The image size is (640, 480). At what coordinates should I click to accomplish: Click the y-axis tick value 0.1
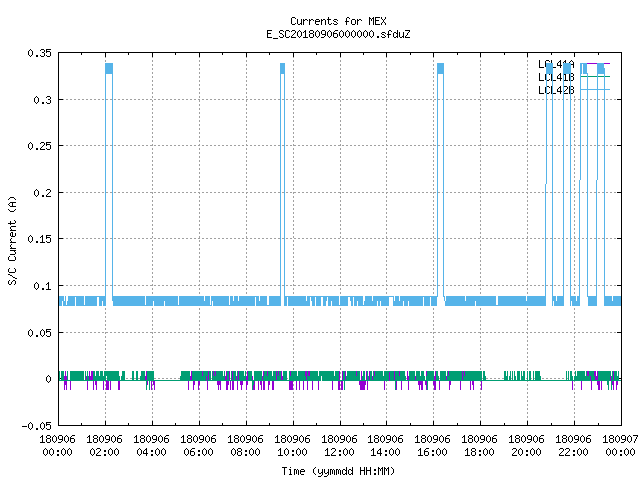[x=42, y=286]
